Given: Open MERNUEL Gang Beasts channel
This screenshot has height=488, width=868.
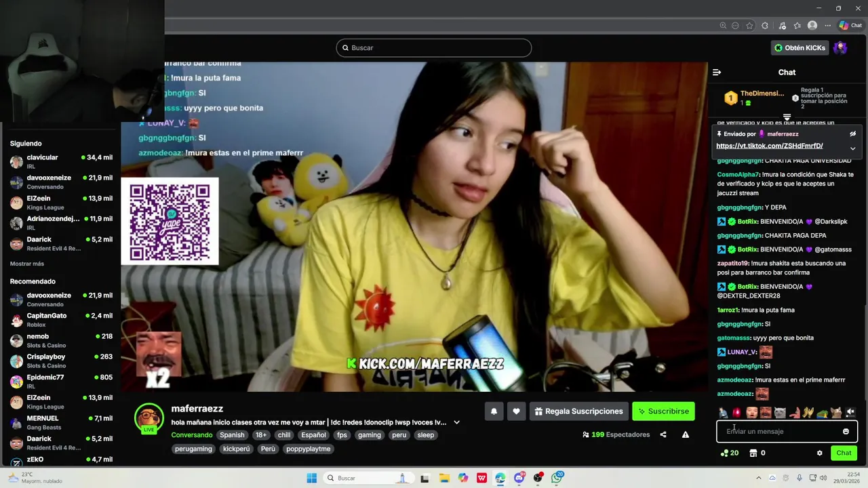Looking at the screenshot, I should (61, 422).
